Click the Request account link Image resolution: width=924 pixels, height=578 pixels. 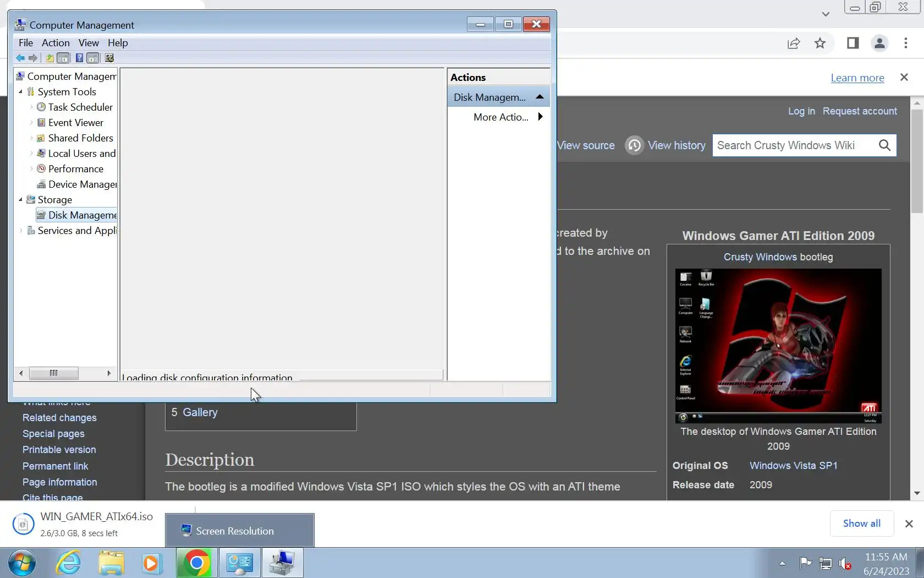pyautogui.click(x=860, y=111)
